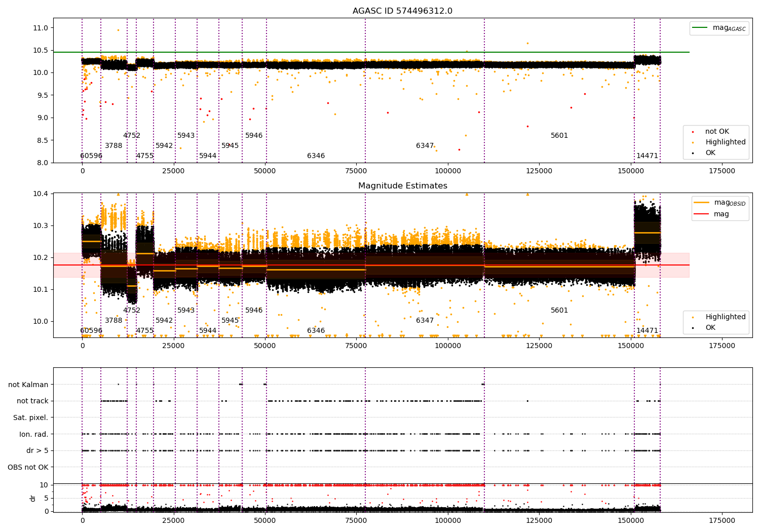Click obsid label '5946' in top plot
The height and width of the screenshot is (532, 760).
click(254, 135)
